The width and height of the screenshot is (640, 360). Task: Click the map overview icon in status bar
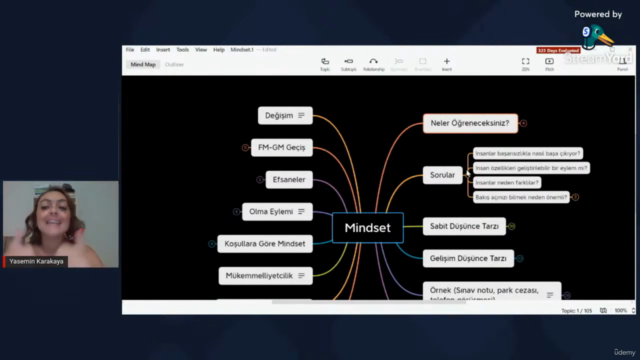click(x=603, y=311)
